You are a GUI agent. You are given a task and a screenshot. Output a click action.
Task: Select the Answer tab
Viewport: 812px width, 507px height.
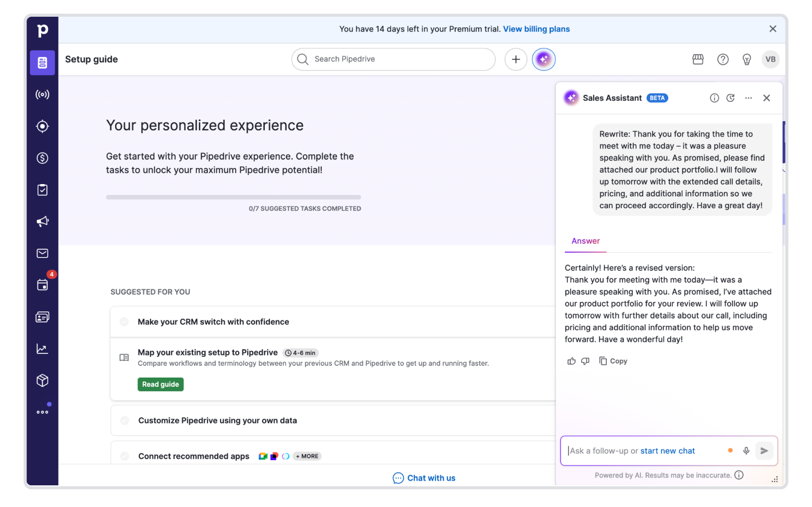pos(586,241)
